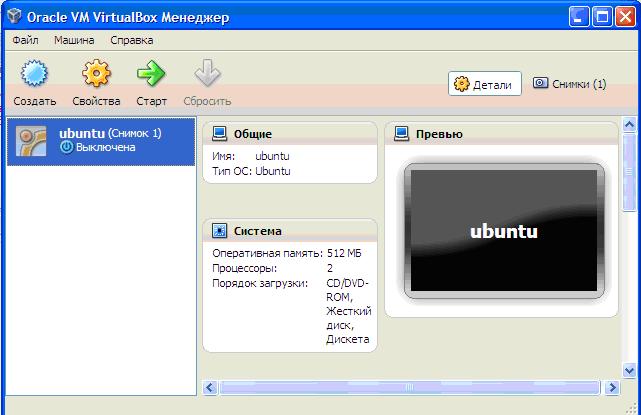Image resolution: width=641 pixels, height=415 pixels.
Task: Click the camera icon of Снимки button
Action: 540,83
